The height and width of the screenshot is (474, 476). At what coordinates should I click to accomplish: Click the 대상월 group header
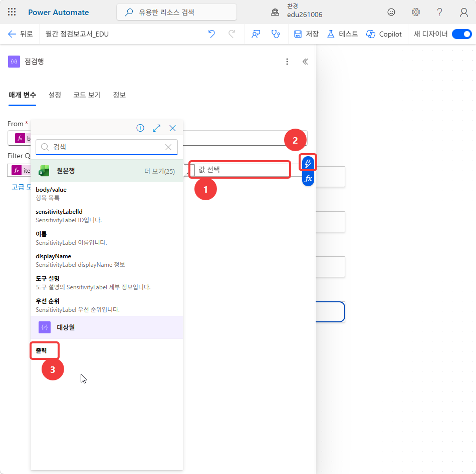click(107, 327)
